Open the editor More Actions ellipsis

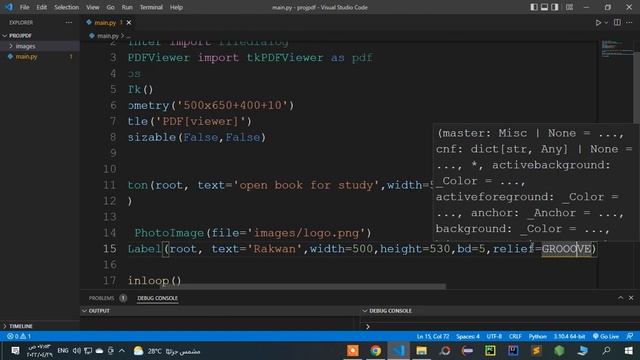(x=629, y=22)
